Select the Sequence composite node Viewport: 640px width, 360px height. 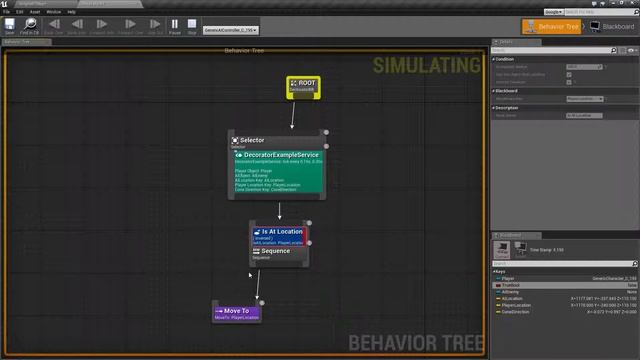tap(279, 253)
